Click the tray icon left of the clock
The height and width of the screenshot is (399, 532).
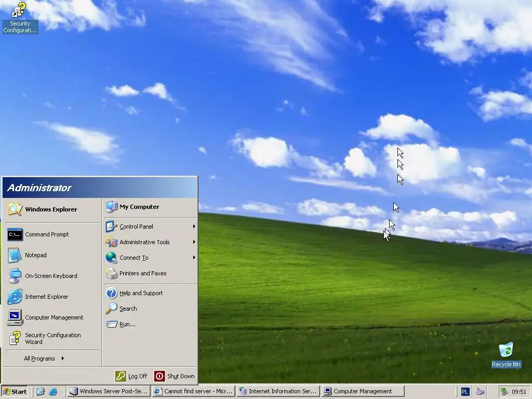coord(504,392)
